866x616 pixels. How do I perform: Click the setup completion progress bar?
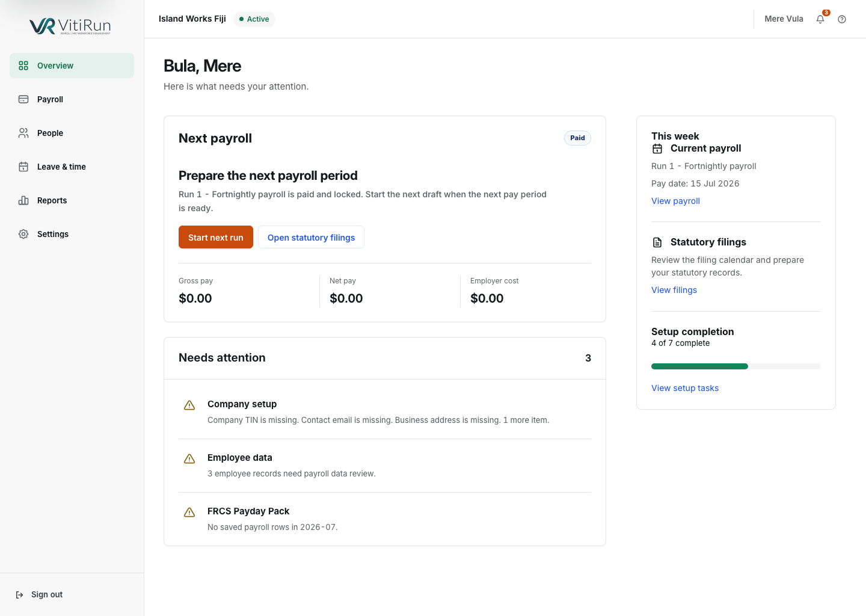coord(736,366)
